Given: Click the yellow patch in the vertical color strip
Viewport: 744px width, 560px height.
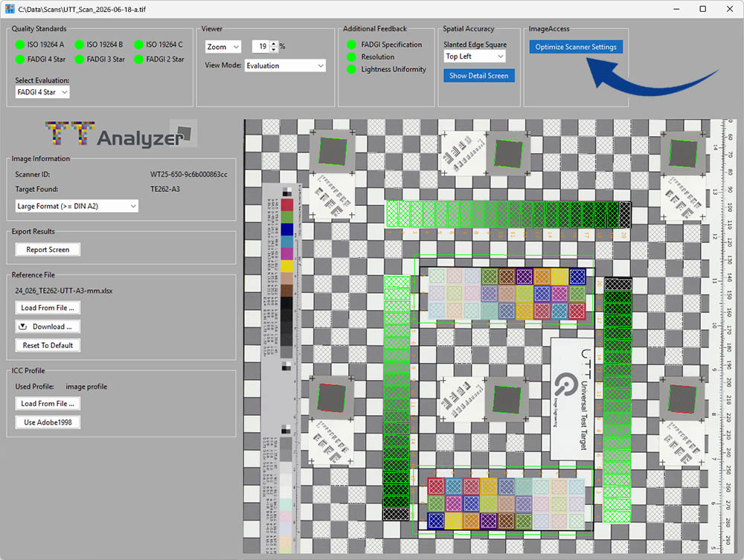Looking at the screenshot, I should (287, 266).
